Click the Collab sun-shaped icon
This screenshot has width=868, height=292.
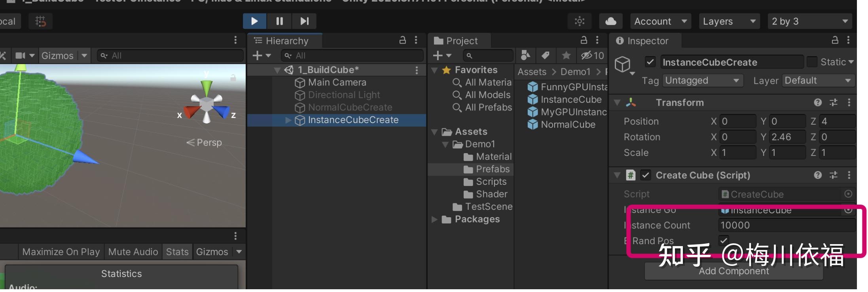tap(580, 21)
